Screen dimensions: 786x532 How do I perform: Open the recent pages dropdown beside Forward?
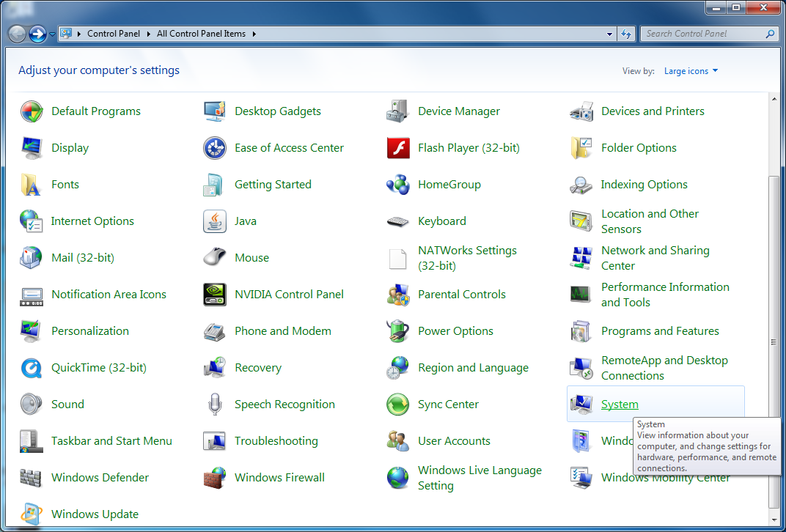[x=53, y=34]
